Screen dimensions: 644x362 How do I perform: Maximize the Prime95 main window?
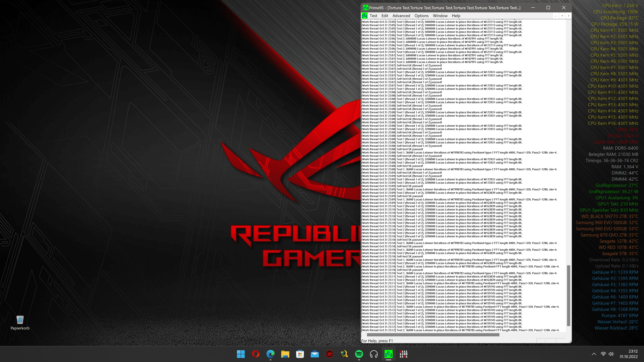[x=548, y=8]
